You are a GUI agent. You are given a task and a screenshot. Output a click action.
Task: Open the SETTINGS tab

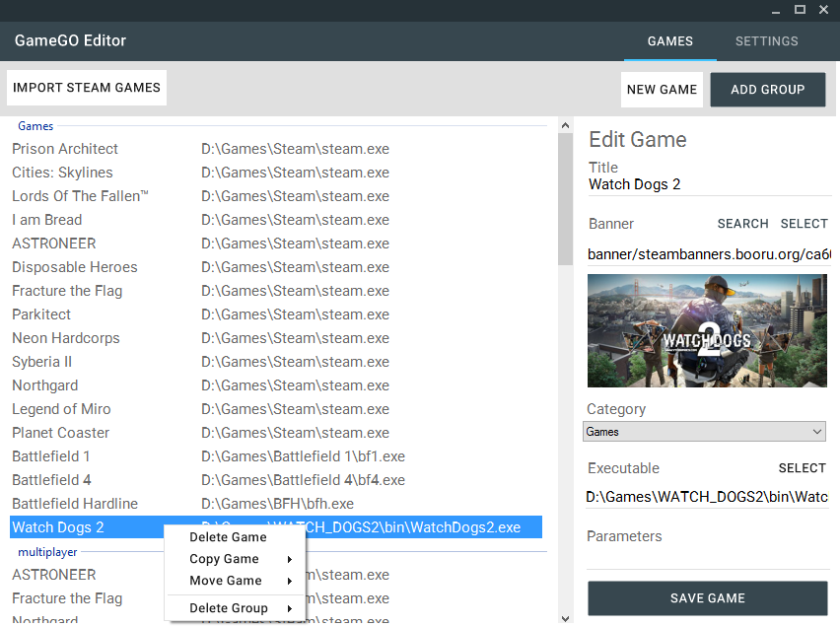click(766, 41)
